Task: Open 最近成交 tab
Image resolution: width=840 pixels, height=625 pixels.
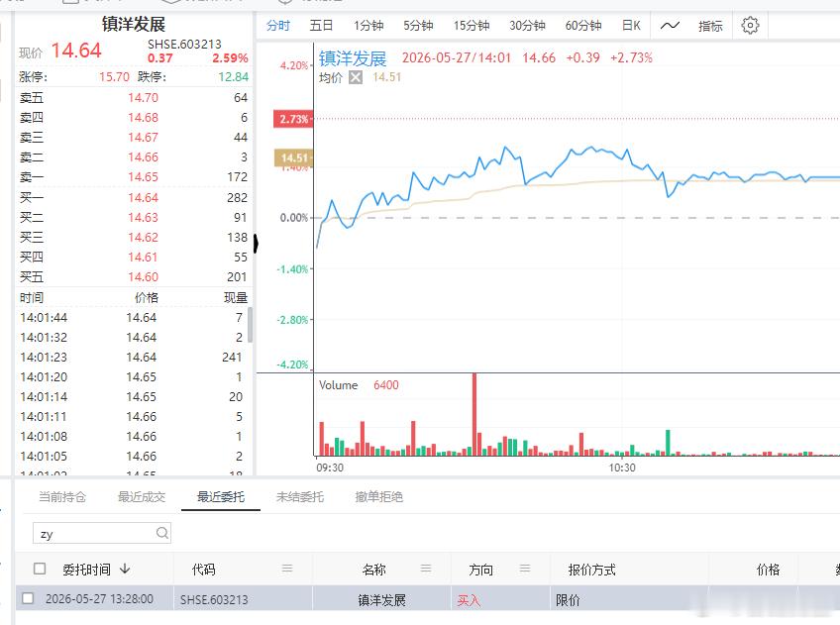Action: (x=142, y=497)
